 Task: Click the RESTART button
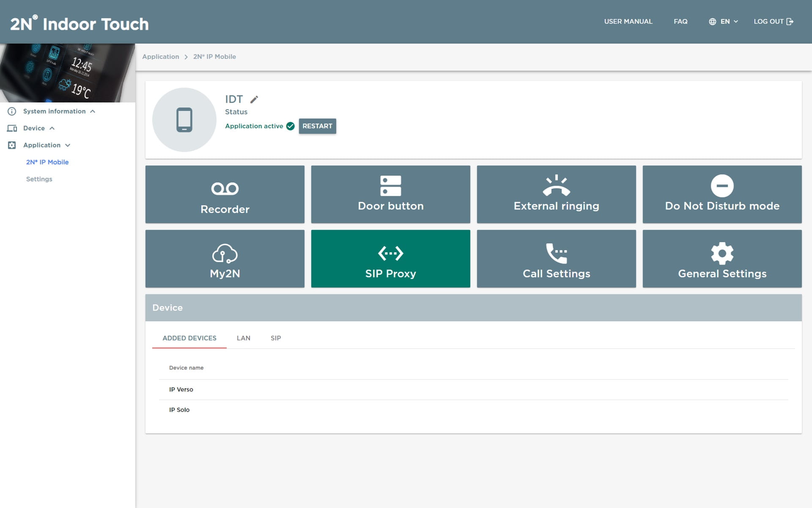[x=318, y=126]
